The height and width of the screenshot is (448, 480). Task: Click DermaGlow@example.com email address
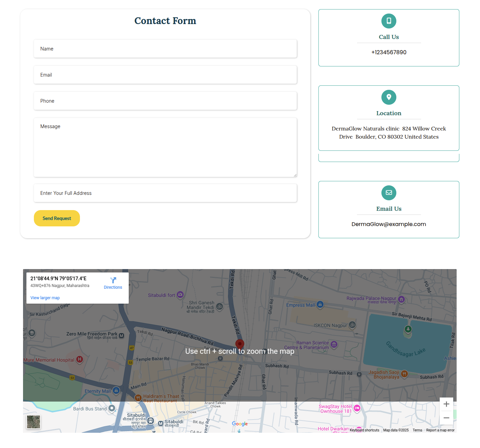point(389,224)
